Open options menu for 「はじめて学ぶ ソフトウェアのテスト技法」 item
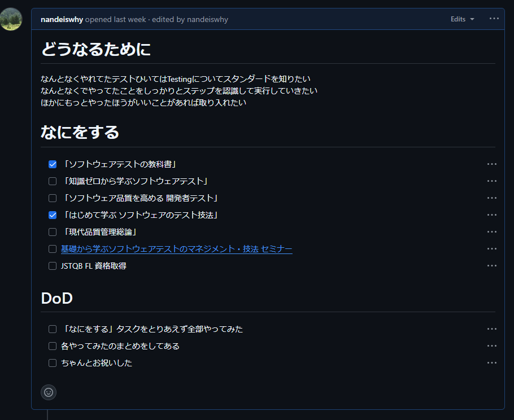Image resolution: width=514 pixels, height=420 pixels. (x=492, y=215)
